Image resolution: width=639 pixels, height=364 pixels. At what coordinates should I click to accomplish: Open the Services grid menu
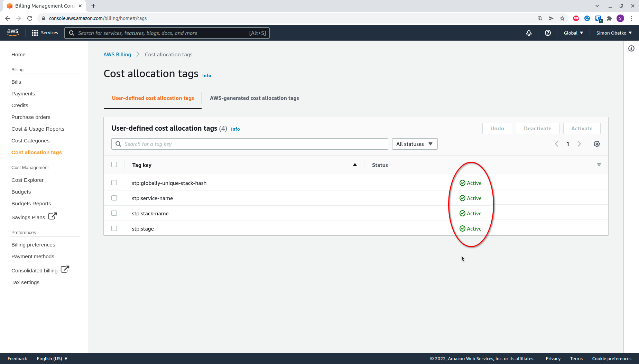45,33
